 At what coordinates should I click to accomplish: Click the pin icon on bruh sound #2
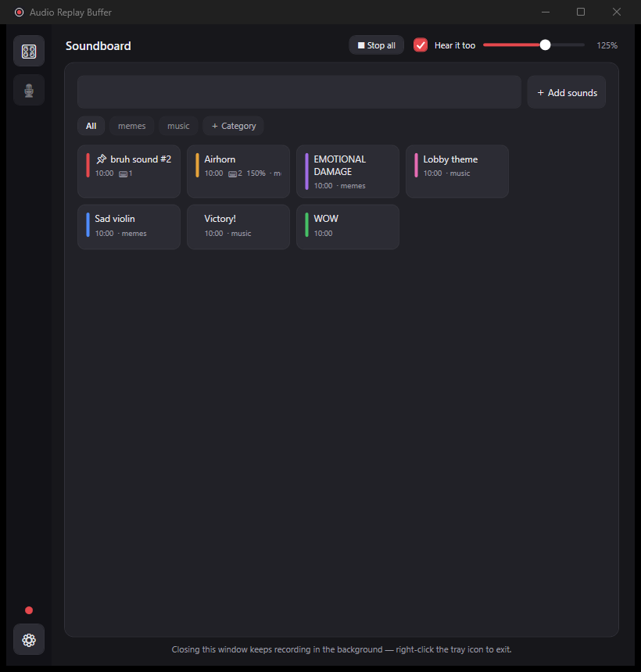tap(101, 159)
